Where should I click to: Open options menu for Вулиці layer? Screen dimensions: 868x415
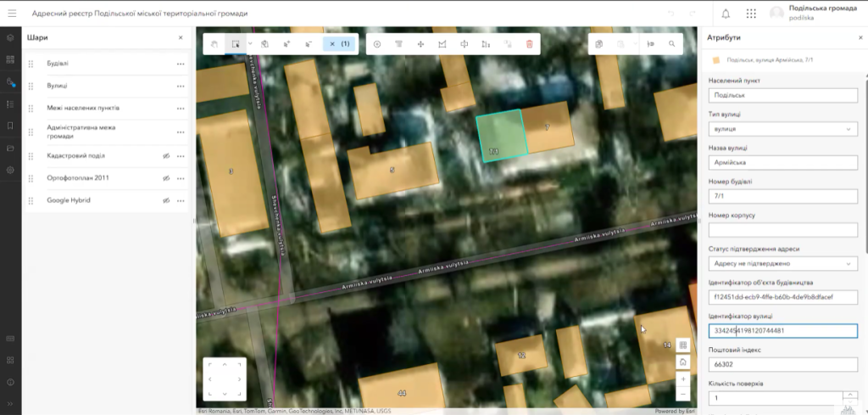point(181,86)
